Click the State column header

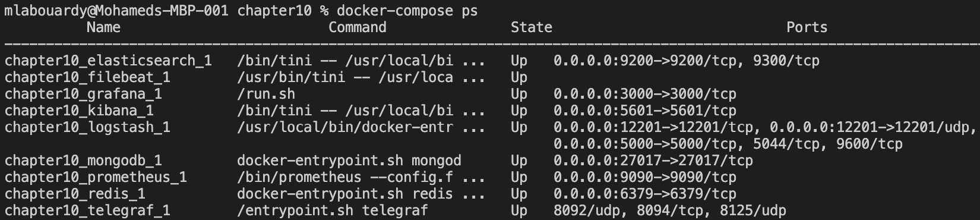tap(532, 27)
